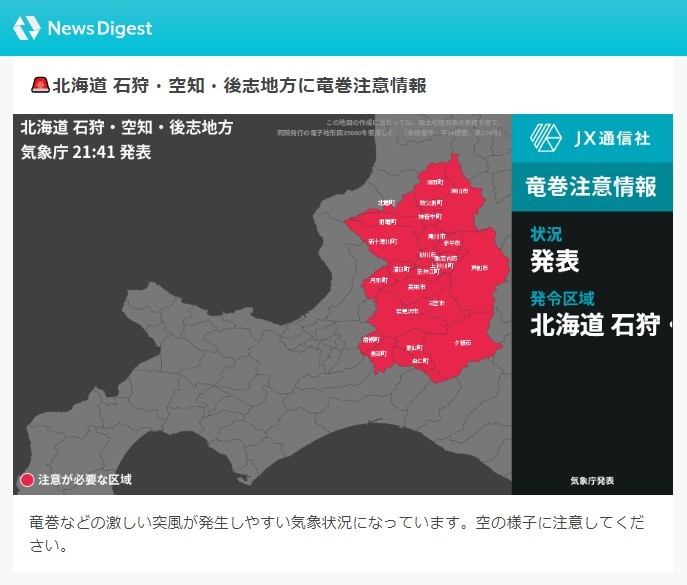The width and height of the screenshot is (687, 585).
Task: Click the 気象庁発表 credit at panel bottom
Action: click(592, 481)
